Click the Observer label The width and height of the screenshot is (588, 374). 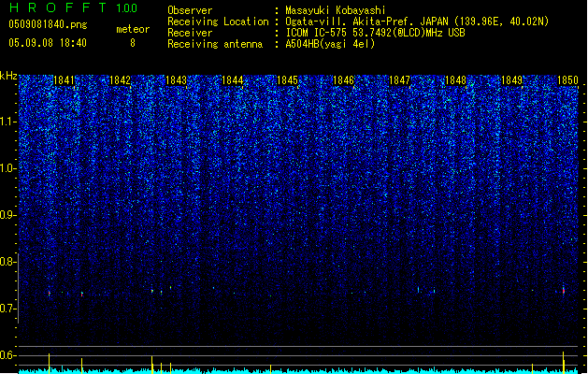point(190,10)
